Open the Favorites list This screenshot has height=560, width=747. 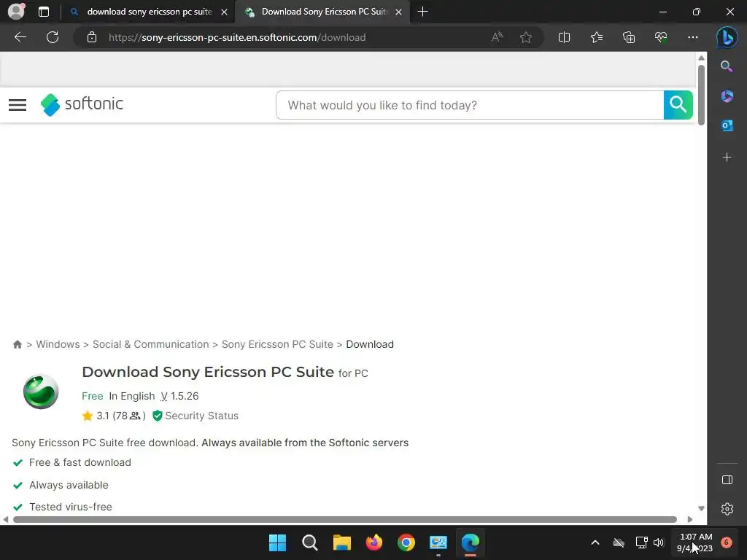(x=597, y=37)
